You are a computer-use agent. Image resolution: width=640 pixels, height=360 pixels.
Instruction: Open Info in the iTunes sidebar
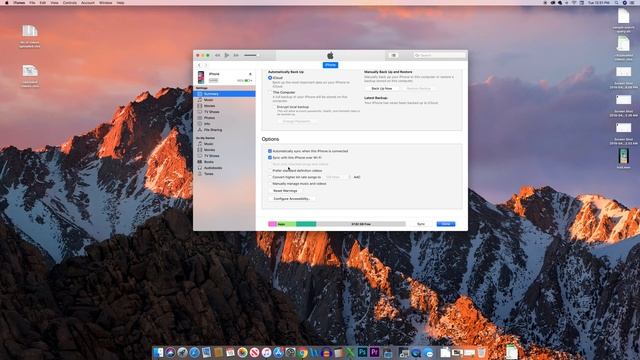224,124
